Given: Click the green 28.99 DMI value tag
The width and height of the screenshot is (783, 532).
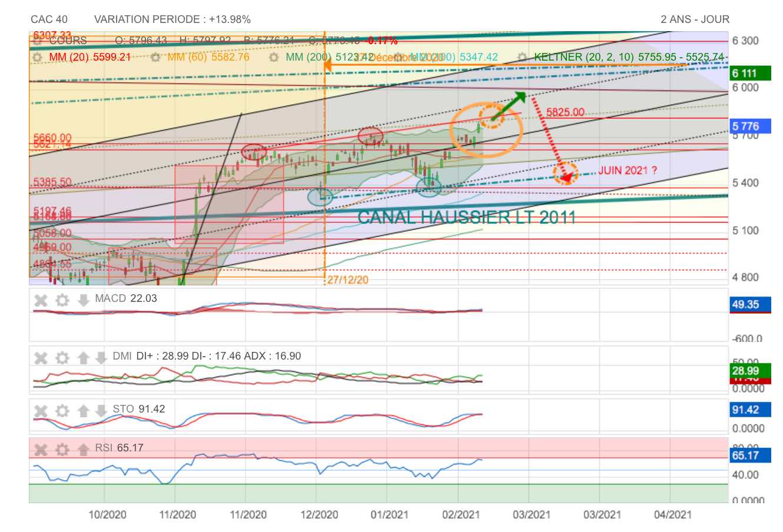Looking at the screenshot, I should [x=751, y=371].
